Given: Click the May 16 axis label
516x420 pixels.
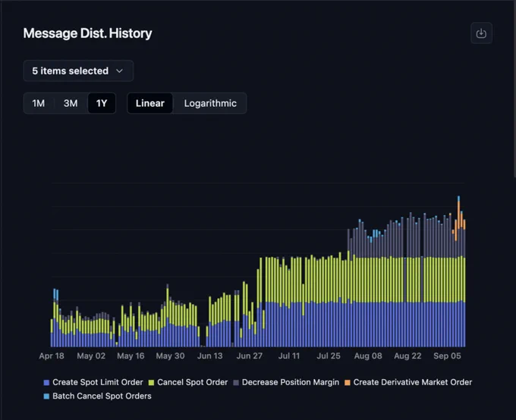Looking at the screenshot, I should point(131,356).
